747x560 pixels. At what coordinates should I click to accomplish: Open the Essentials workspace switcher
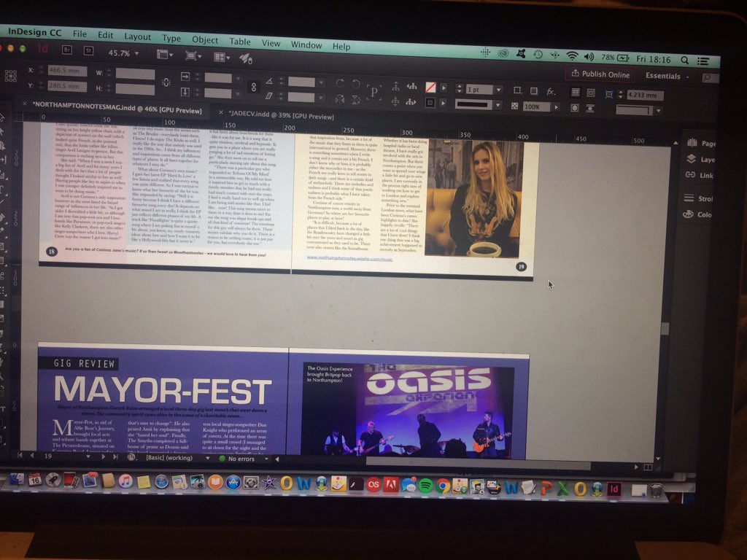tap(667, 76)
